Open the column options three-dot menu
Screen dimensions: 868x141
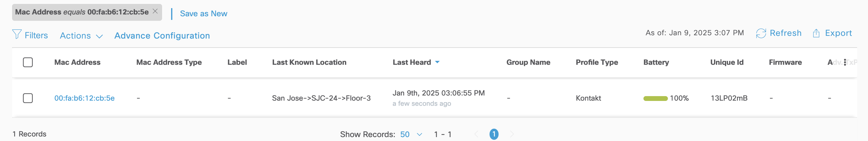(x=845, y=62)
